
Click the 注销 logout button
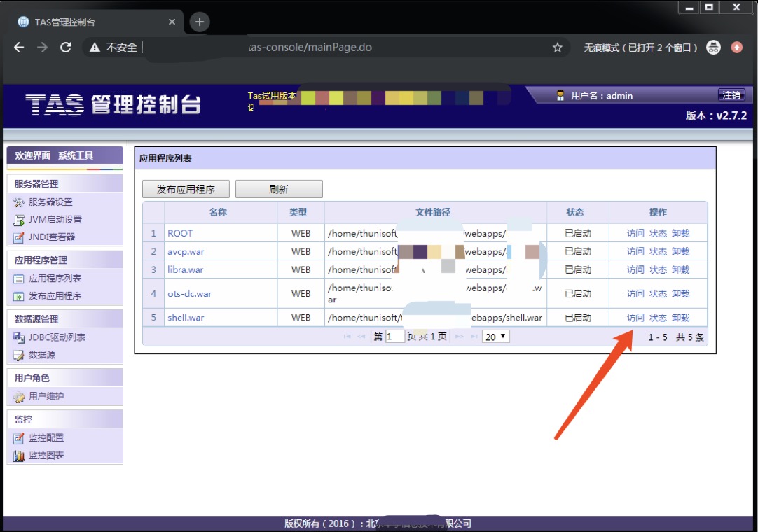point(731,95)
